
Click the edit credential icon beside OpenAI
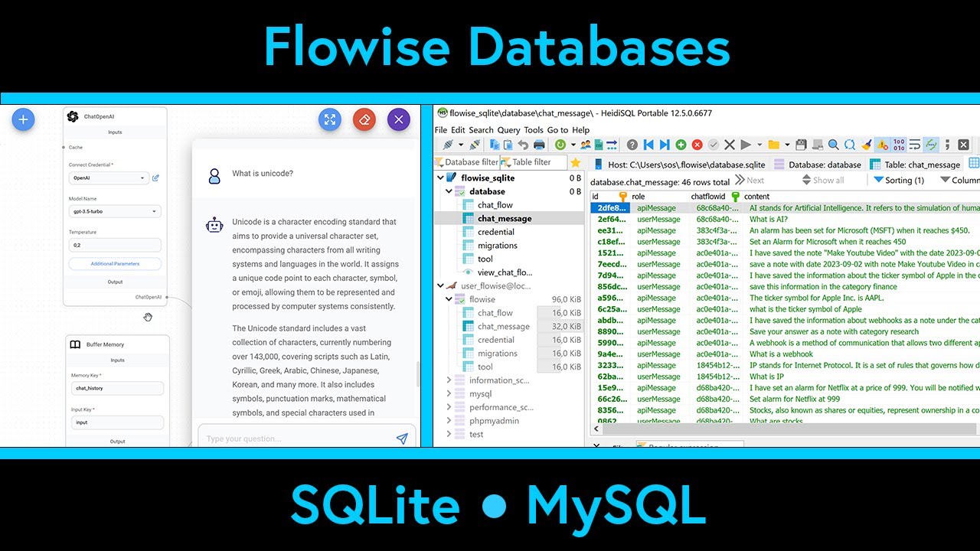click(155, 178)
